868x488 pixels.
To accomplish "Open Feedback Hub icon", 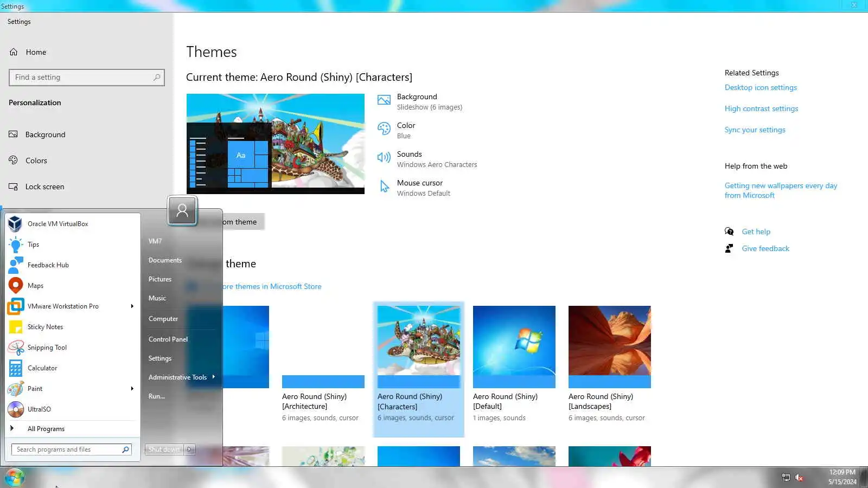I will [15, 265].
